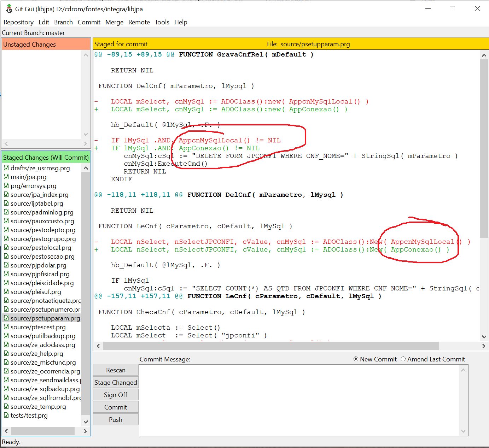Viewport: 489px width, 448px height.
Task: Click the Git Gui app icon in title bar
Action: click(x=9, y=9)
